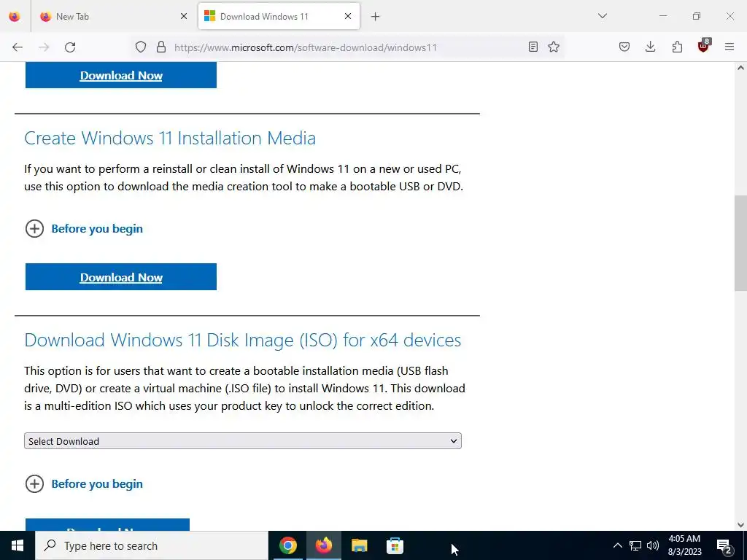Toggle reader view icon
This screenshot has height=560, width=747.
pyautogui.click(x=533, y=47)
